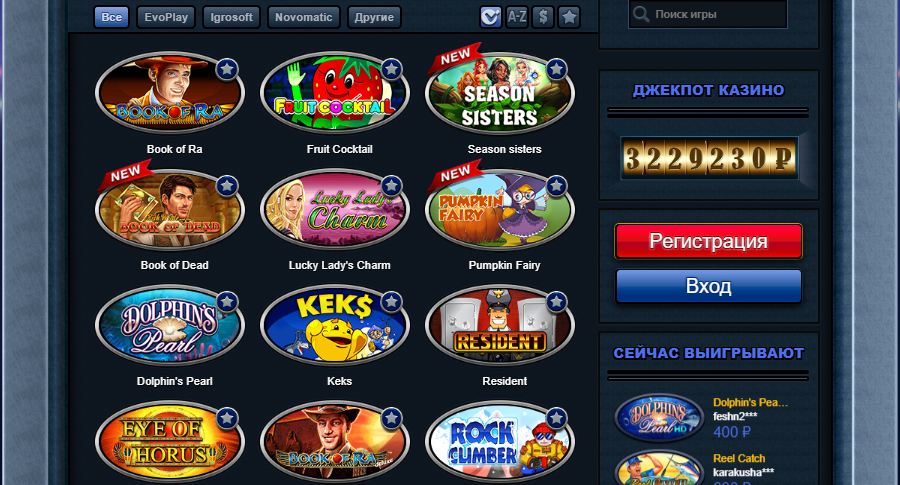Show favorites using star filter icon
Image resolution: width=900 pixels, height=485 pixels.
coord(569,17)
